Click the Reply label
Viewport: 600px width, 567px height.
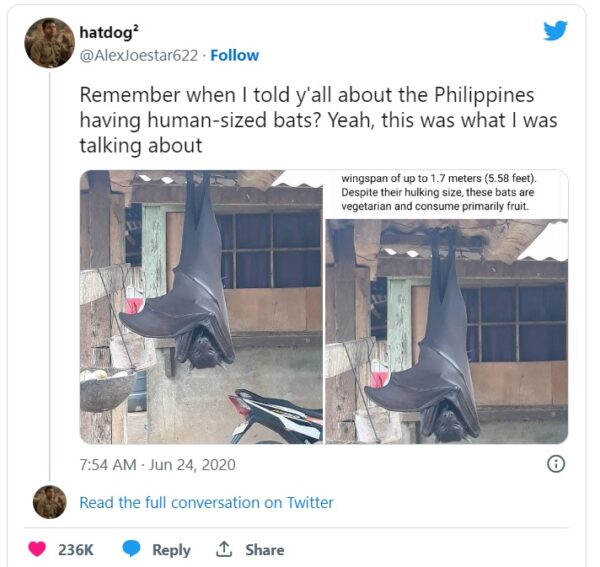pos(171,550)
